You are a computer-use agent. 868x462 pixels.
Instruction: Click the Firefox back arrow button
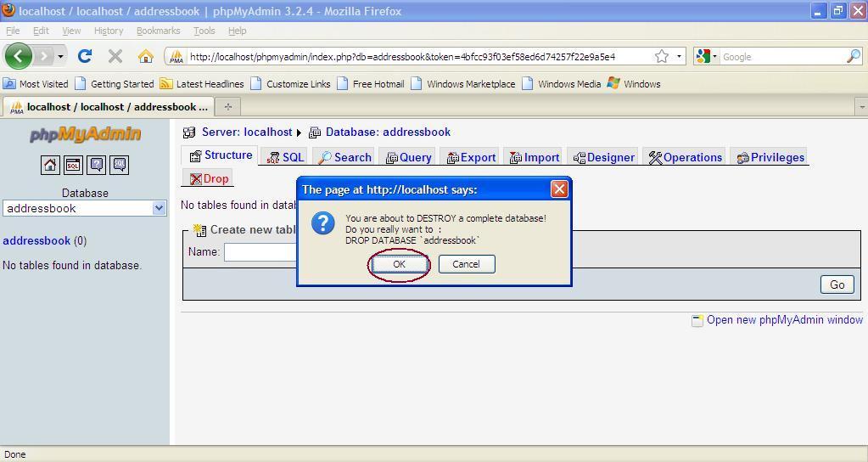click(x=19, y=56)
